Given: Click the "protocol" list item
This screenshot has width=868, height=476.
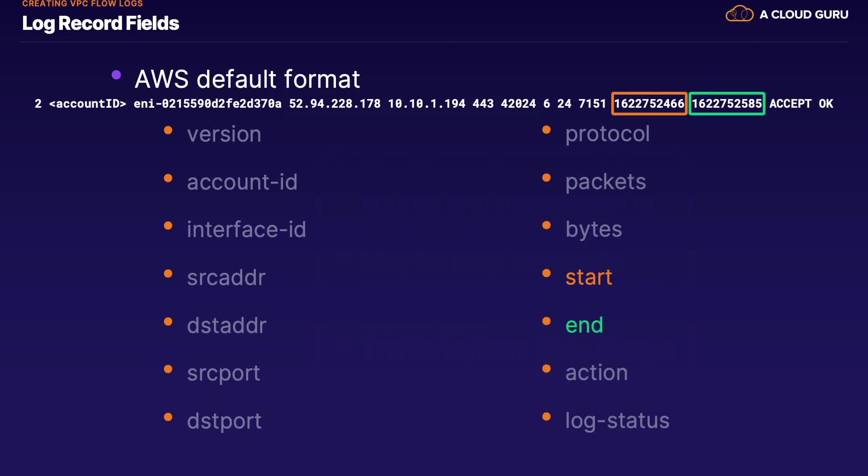Looking at the screenshot, I should (607, 134).
